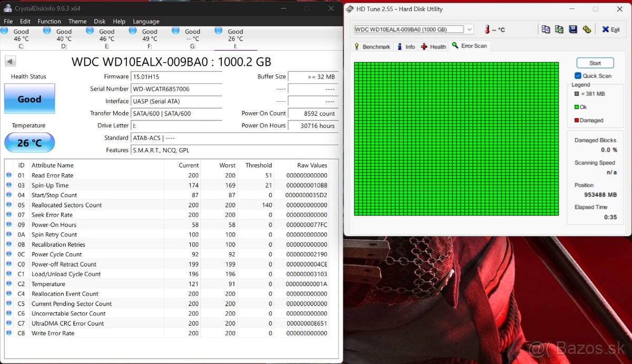The height and width of the screenshot is (364, 632).
Task: Click the Exit button in HD Tune
Action: [x=611, y=29]
